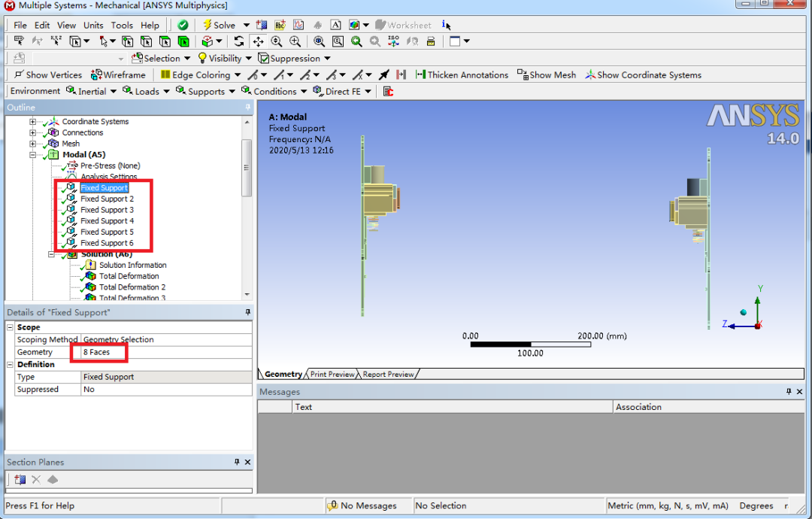
Task: Toggle Show Coordinate Systems
Action: (643, 75)
